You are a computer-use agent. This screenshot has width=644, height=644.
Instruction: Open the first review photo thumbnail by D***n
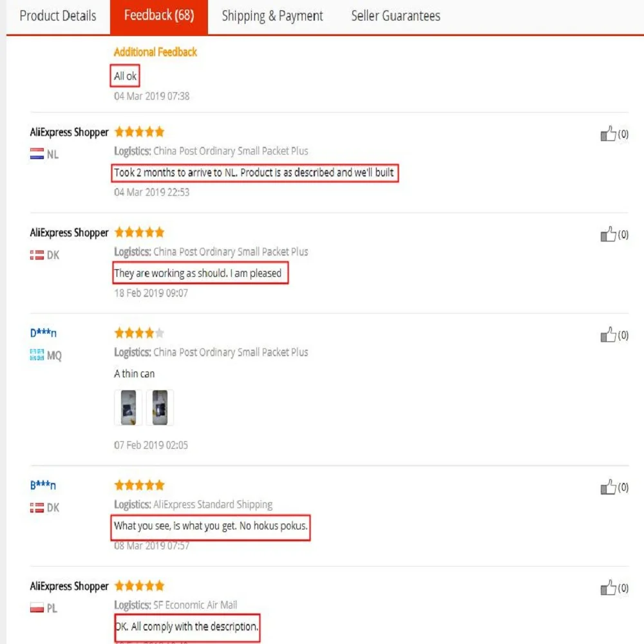128,408
